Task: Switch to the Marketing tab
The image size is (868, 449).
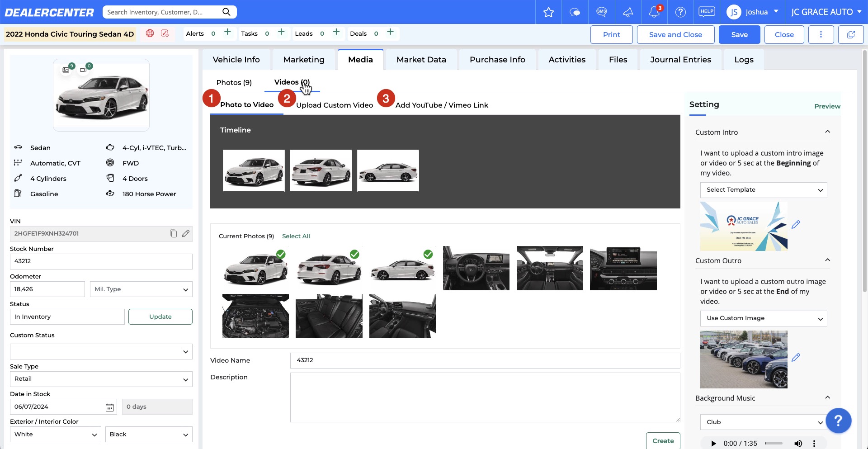Action: click(x=304, y=60)
